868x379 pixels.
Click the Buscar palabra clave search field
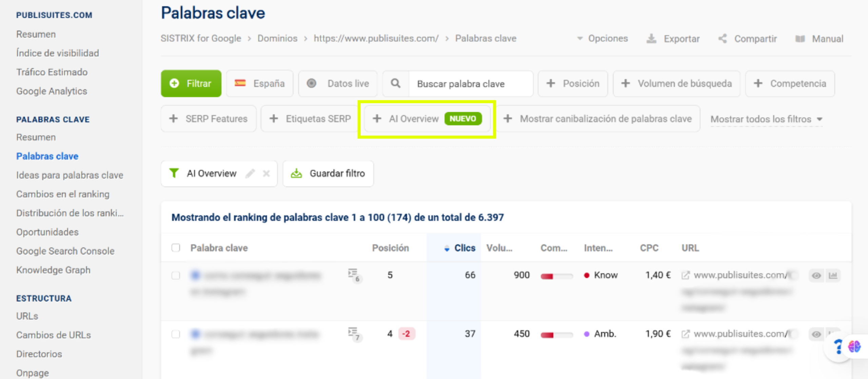tap(470, 84)
